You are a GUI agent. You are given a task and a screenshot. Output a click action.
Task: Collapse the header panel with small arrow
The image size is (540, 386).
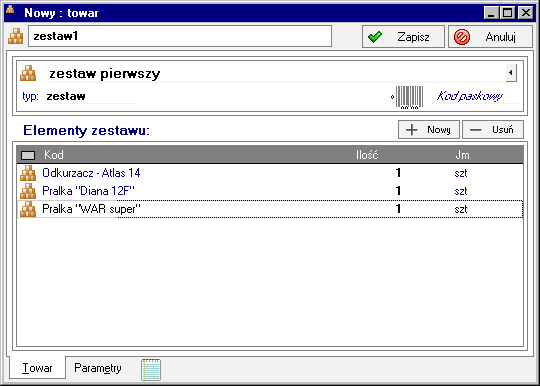pyautogui.click(x=511, y=73)
